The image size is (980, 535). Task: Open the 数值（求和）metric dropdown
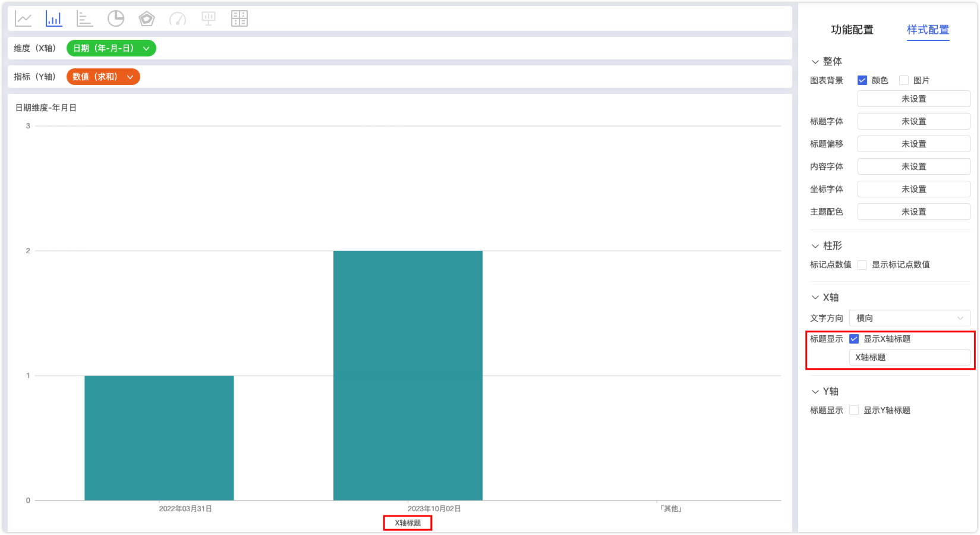(103, 77)
